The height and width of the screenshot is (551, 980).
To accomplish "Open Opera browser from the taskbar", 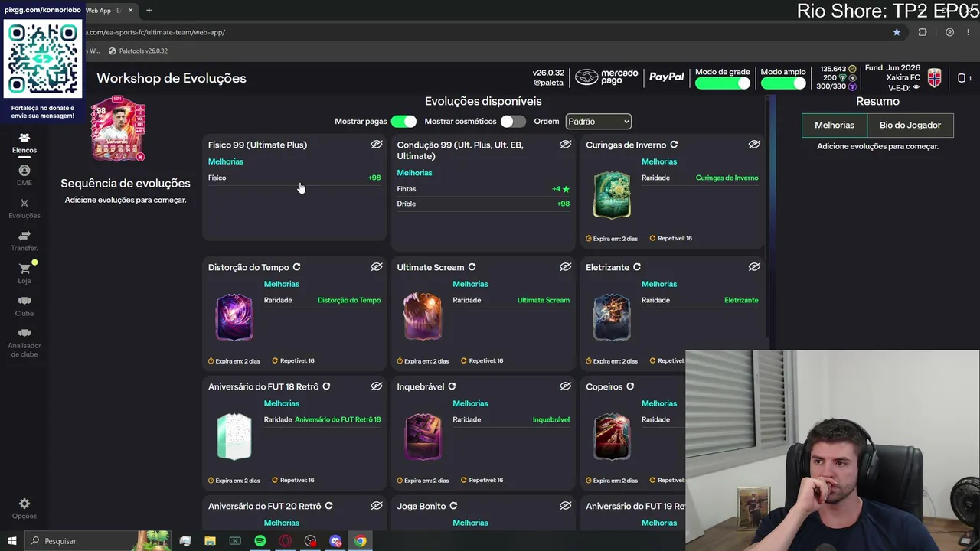I will [285, 541].
